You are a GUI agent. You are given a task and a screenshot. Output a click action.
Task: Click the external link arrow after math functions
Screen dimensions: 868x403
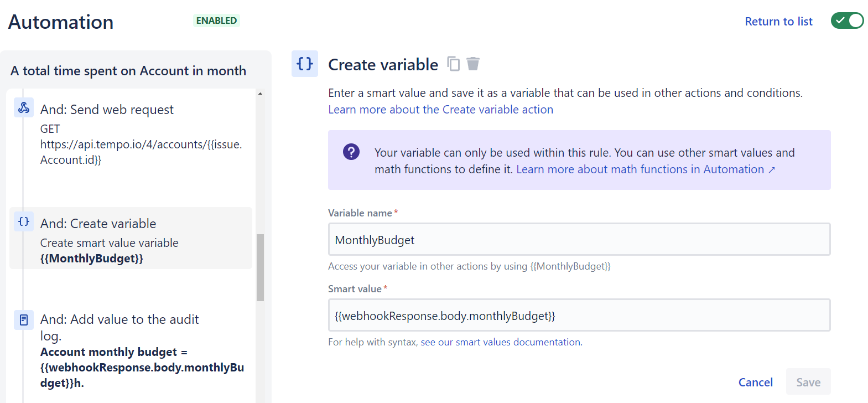click(x=772, y=170)
